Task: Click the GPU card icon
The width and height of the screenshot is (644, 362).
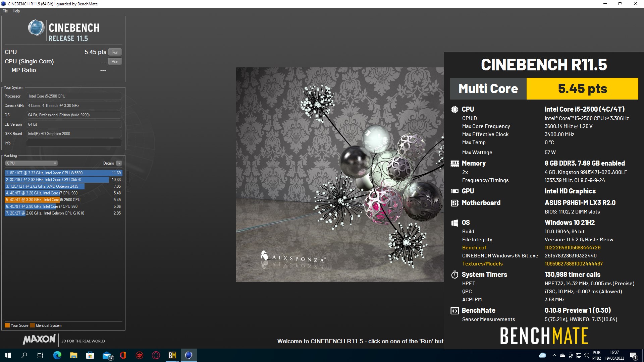Action: click(x=454, y=191)
